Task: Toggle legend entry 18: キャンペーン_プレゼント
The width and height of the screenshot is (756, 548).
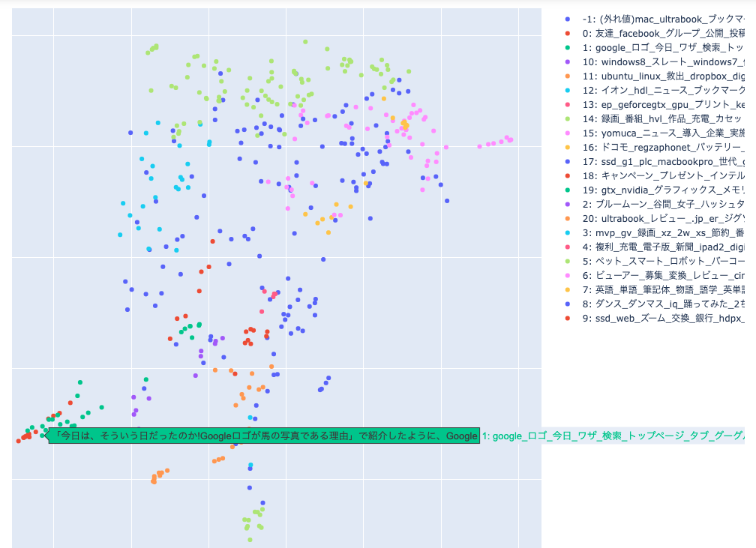Action: (654, 175)
